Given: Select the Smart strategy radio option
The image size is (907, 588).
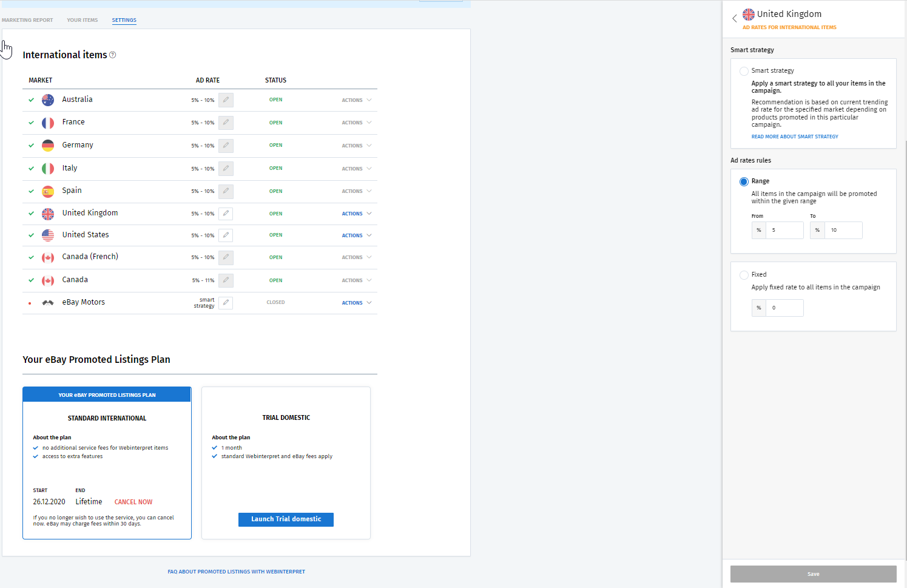Looking at the screenshot, I should click(744, 71).
